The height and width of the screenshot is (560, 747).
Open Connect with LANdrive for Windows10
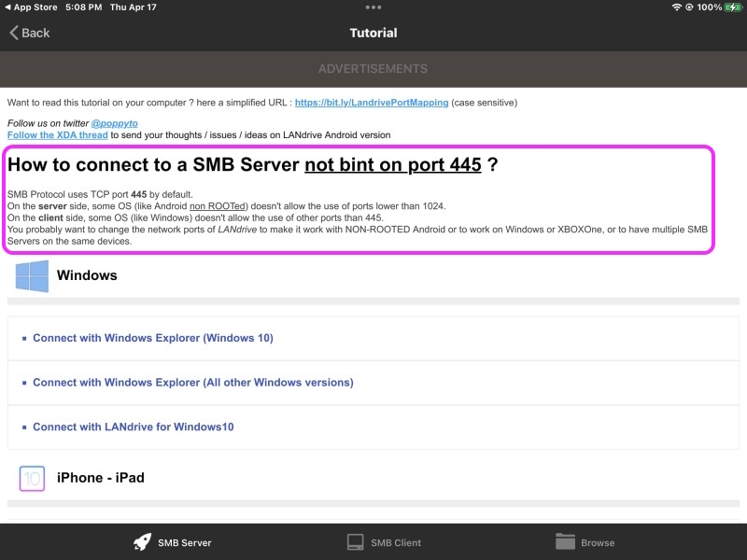click(373, 427)
